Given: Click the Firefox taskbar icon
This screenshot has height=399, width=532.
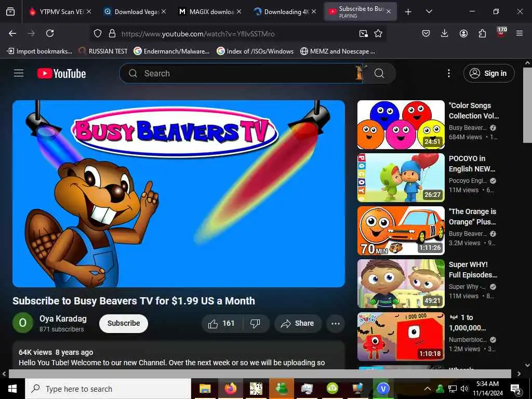Looking at the screenshot, I should (230, 389).
